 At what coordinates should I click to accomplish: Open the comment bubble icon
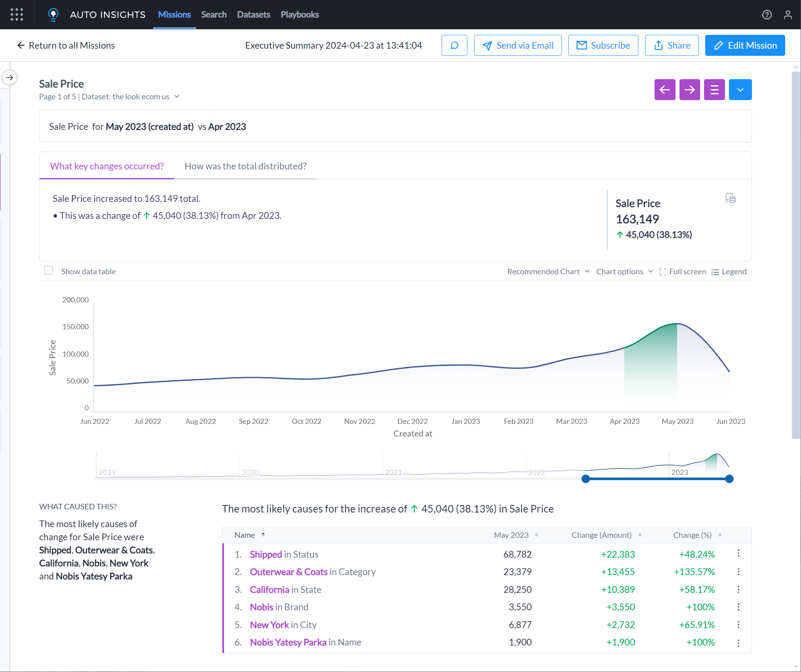tap(454, 45)
